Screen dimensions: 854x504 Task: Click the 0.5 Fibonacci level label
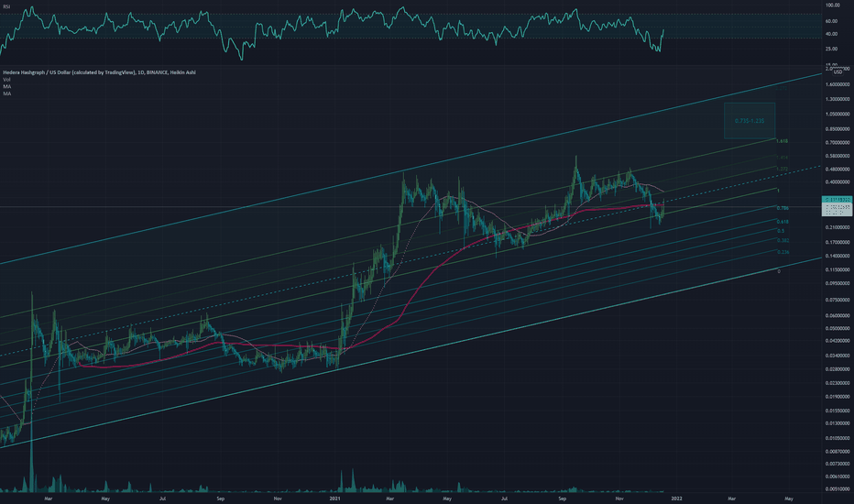click(781, 231)
